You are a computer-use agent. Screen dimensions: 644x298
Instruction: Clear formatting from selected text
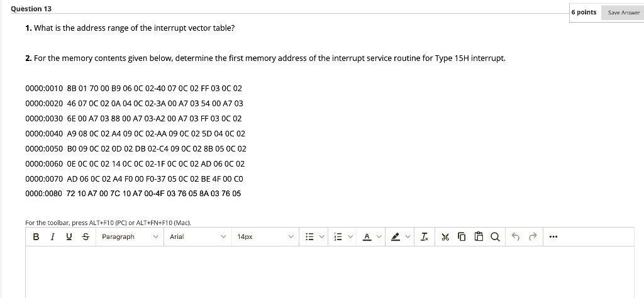pyautogui.click(x=425, y=237)
